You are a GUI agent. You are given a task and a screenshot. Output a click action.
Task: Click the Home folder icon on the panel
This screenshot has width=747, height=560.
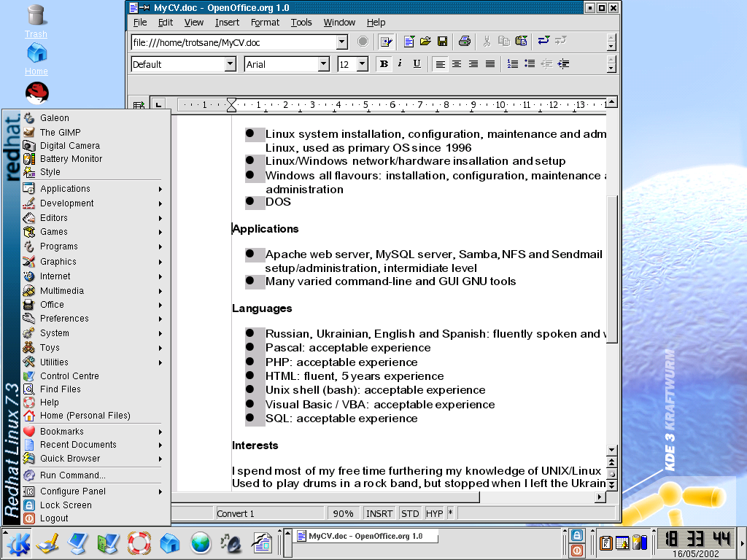[169, 542]
